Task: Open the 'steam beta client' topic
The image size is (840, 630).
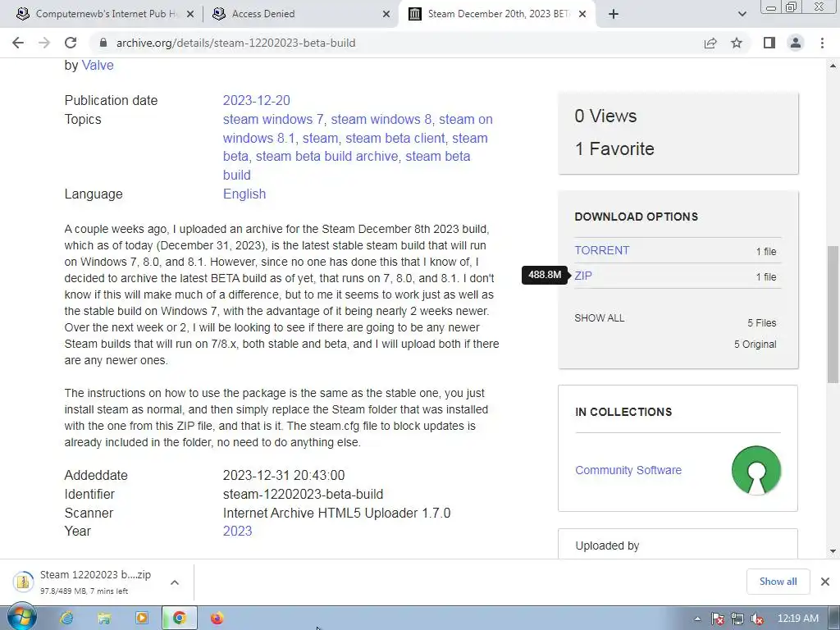Action: click(395, 138)
